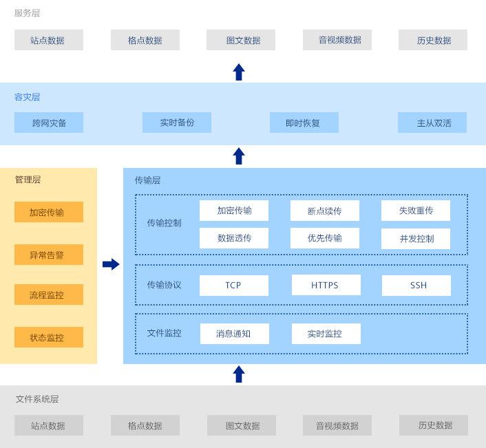
Task: Select 跨网灾备 in the 容灾层
Action: tap(49, 122)
